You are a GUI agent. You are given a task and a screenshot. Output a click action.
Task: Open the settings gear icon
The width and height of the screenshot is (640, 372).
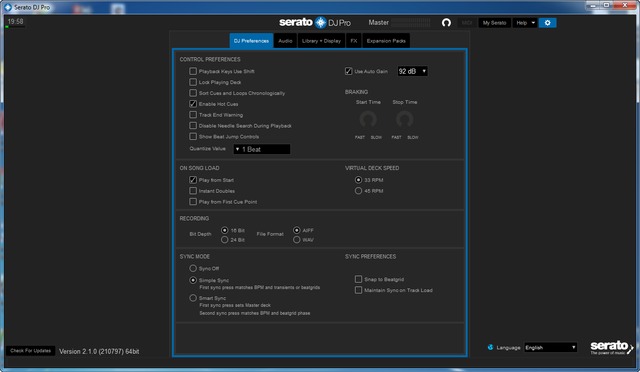(547, 23)
